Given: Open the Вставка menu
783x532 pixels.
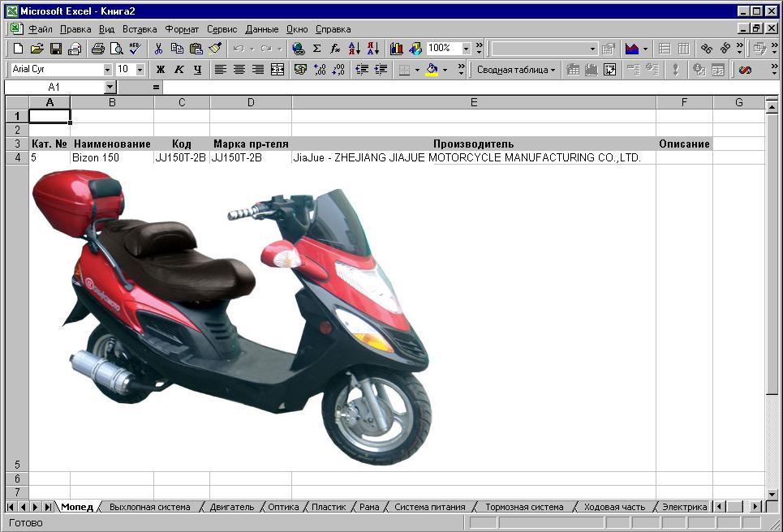Looking at the screenshot, I should (140, 29).
